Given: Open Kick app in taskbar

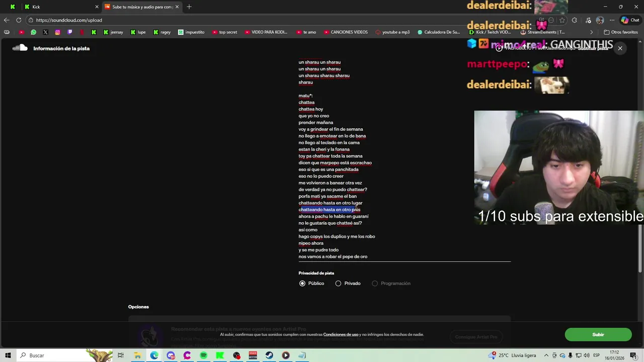Looking at the screenshot, I should coord(220,355).
